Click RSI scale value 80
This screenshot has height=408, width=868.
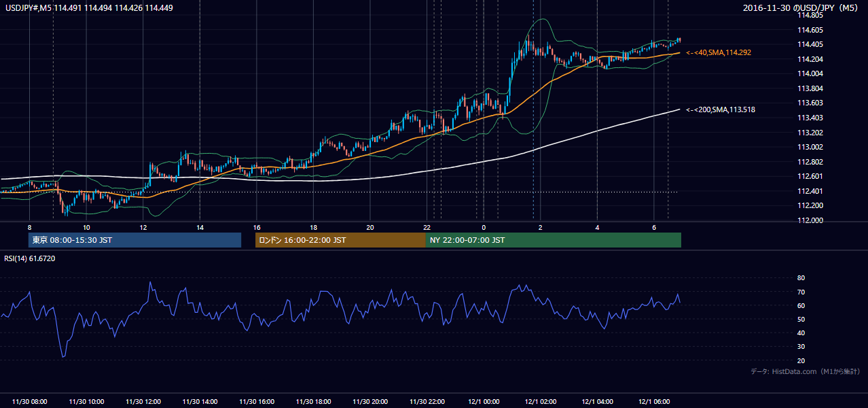801,278
